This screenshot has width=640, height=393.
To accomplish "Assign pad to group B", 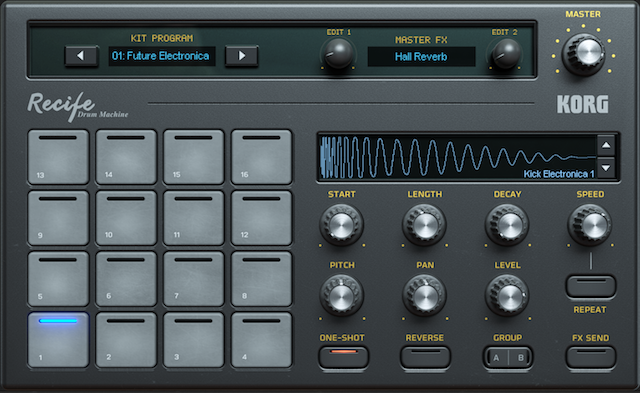I will click(x=520, y=358).
